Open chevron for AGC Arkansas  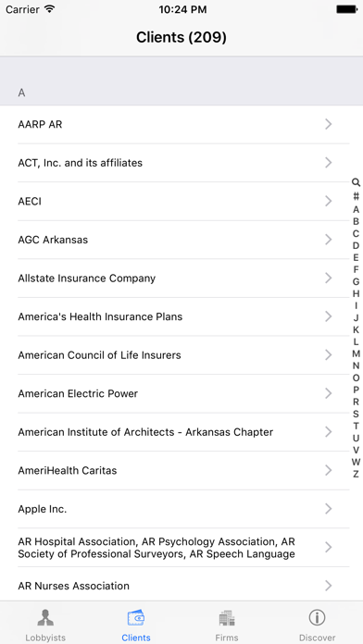(328, 240)
